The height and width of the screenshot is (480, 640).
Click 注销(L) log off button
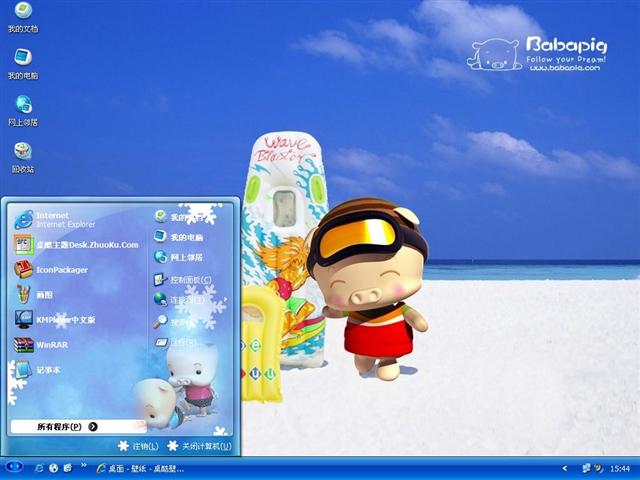[x=138, y=446]
